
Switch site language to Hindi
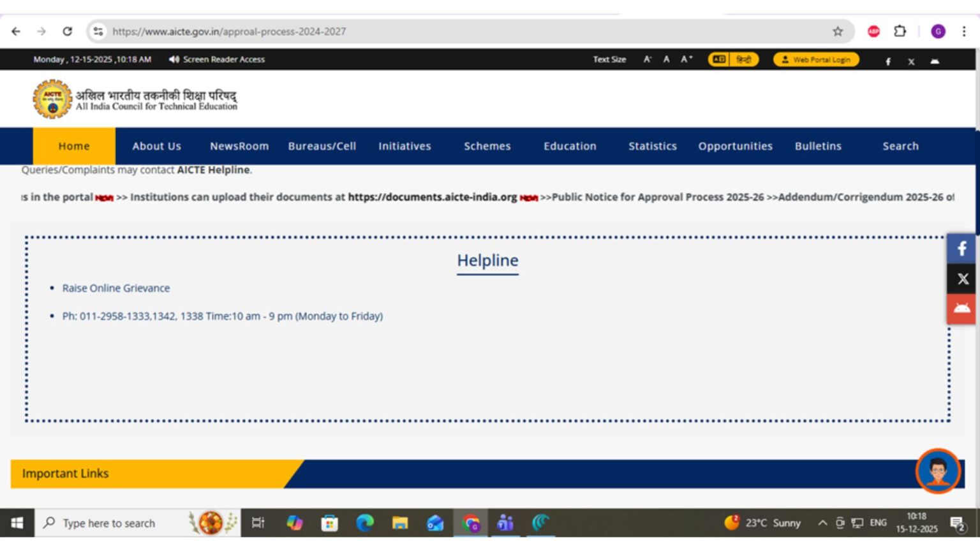(743, 59)
